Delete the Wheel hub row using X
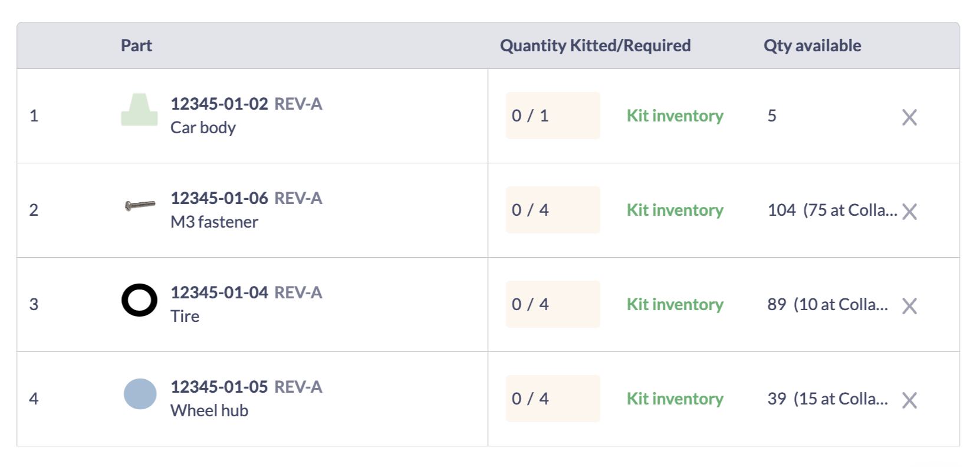Image resolution: width=980 pixels, height=467 pixels. click(x=909, y=400)
